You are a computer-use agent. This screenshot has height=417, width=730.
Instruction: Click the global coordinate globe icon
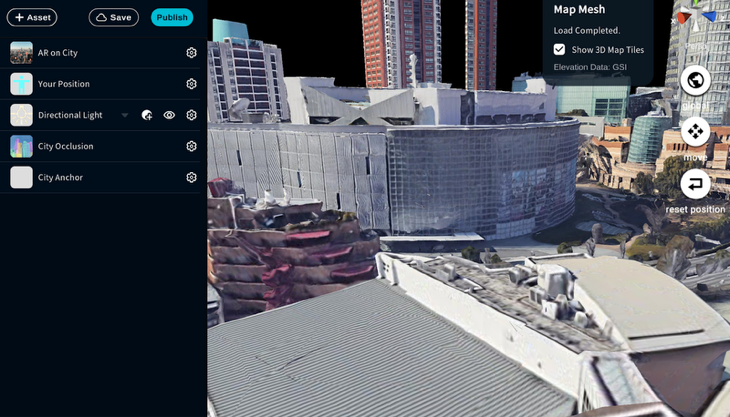(695, 81)
